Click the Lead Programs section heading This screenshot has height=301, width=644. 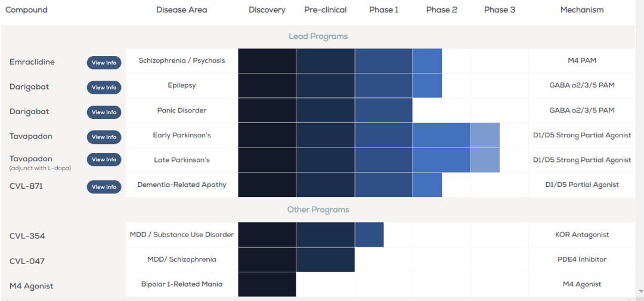point(318,36)
